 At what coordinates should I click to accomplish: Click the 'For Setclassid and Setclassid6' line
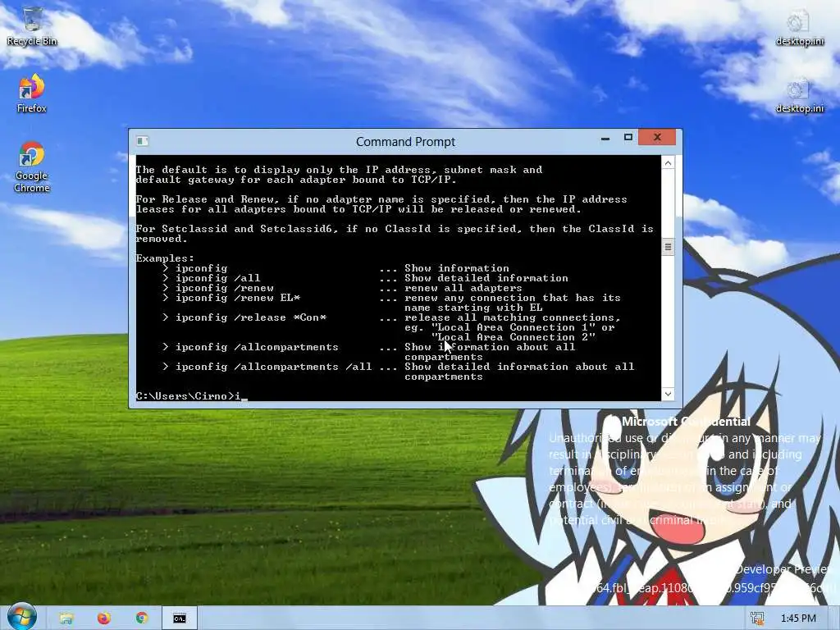(x=395, y=229)
